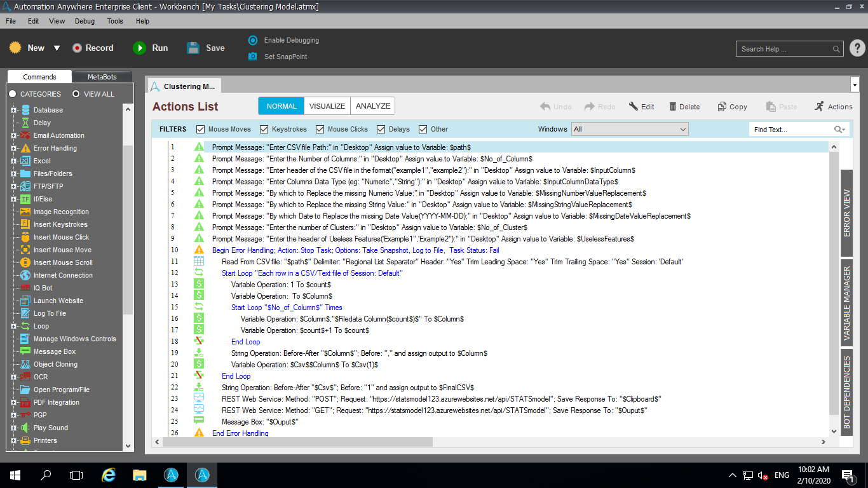Uncheck the Mouse Moves filter

tap(201, 129)
